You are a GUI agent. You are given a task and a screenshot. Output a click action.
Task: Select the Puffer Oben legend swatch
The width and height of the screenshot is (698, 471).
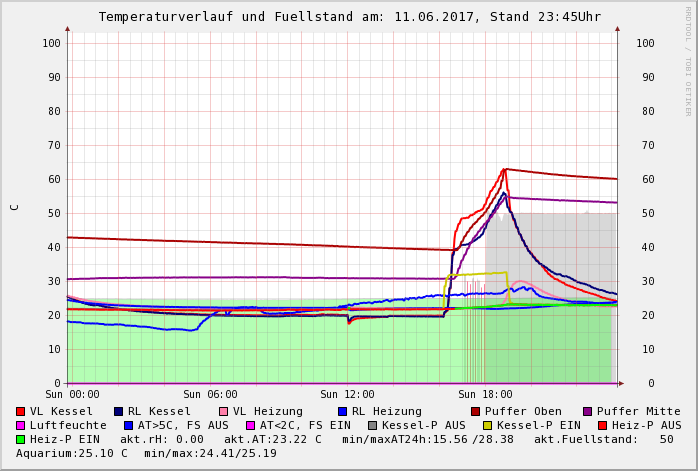point(476,411)
